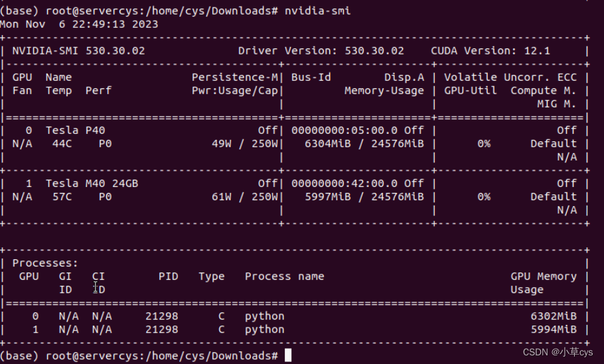The width and height of the screenshot is (604, 364).
Task: Click the Compute M. column header
Action: pyautogui.click(x=544, y=91)
